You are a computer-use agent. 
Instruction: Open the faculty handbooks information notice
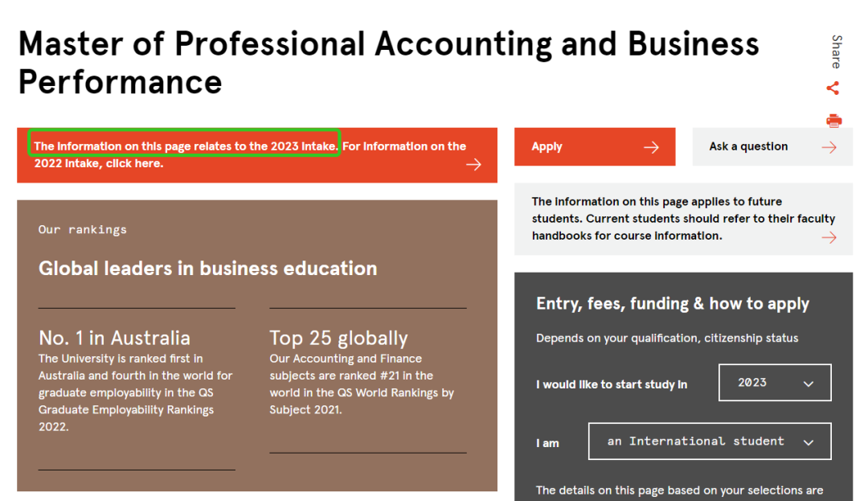point(683,219)
